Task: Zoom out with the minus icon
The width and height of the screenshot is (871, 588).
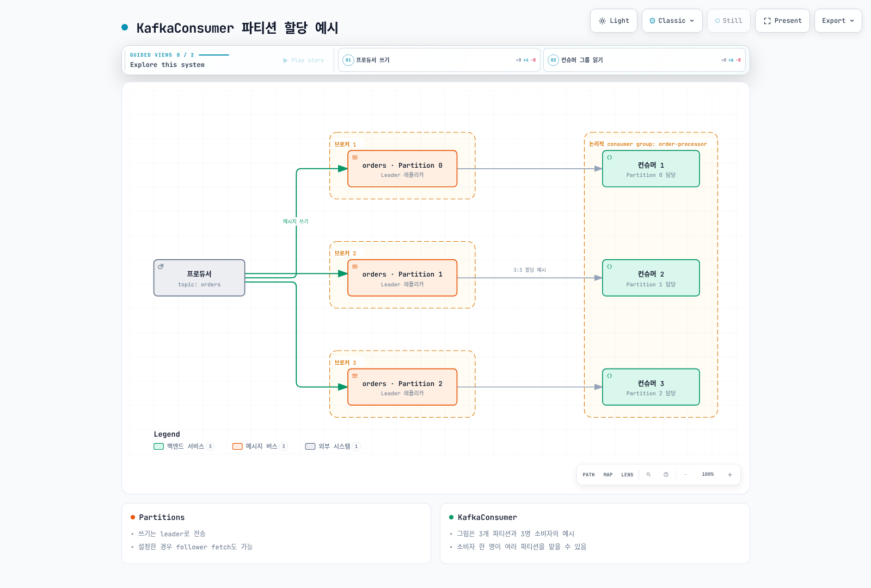Action: pos(685,475)
